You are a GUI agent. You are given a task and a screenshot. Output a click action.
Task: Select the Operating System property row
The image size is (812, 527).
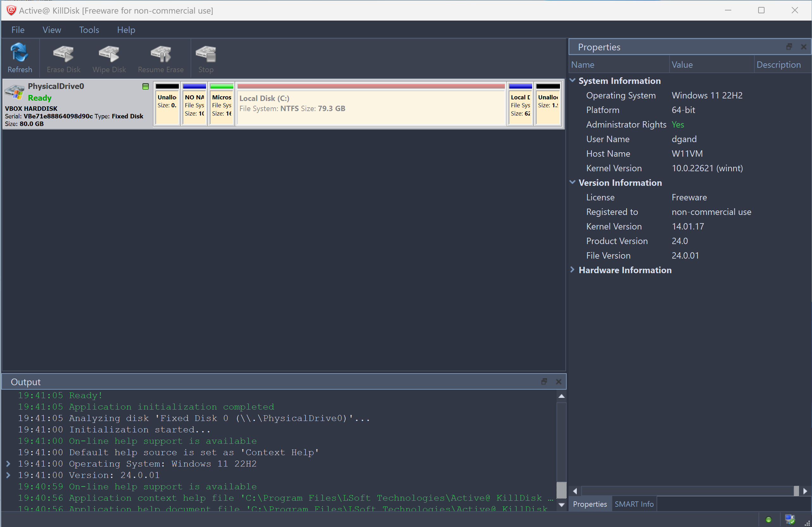(x=690, y=95)
